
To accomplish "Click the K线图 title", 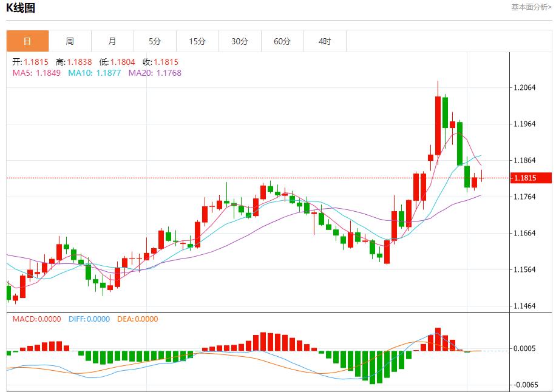I will pyautogui.click(x=21, y=8).
